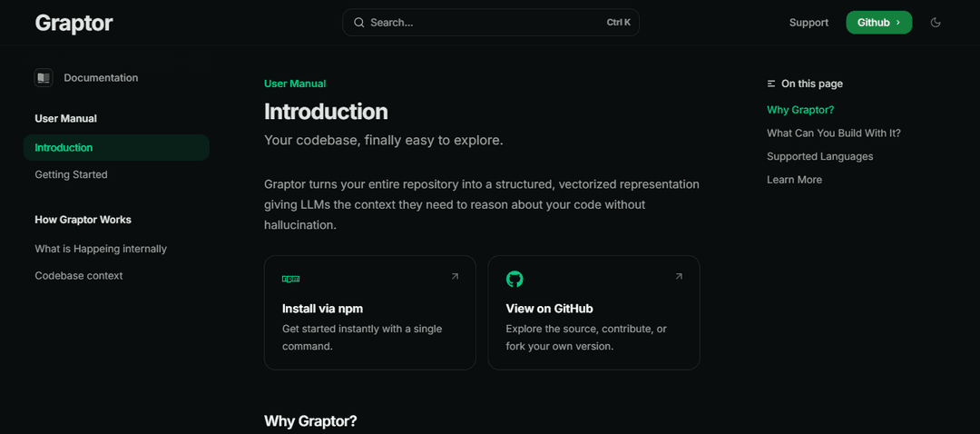Click the Why Graptor? heading

[x=310, y=421]
